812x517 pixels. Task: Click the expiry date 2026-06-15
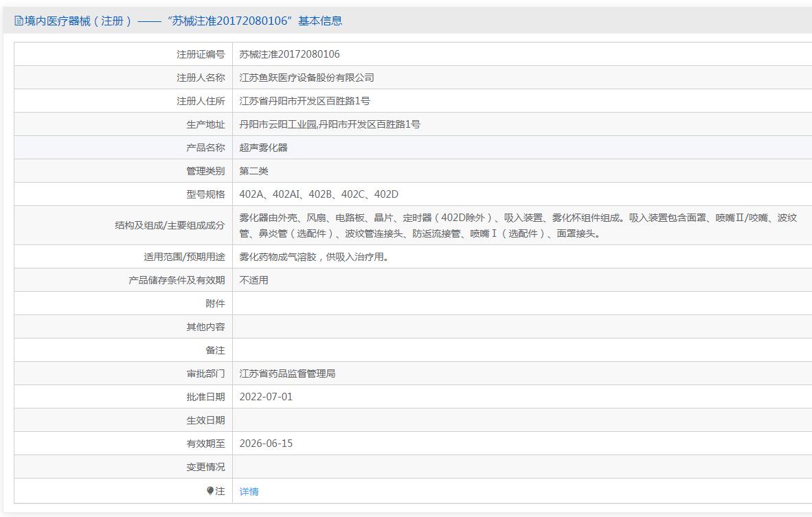point(266,444)
